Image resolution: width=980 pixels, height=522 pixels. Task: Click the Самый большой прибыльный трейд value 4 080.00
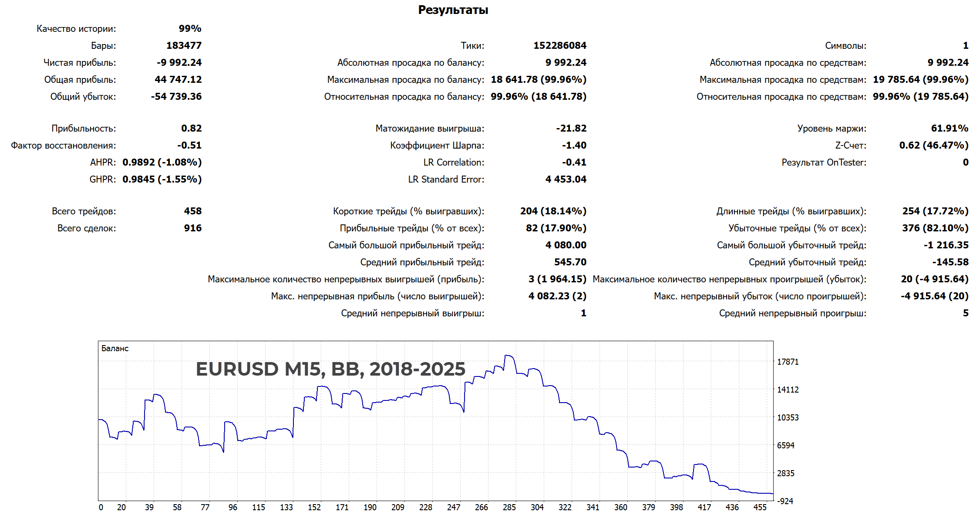coord(566,245)
